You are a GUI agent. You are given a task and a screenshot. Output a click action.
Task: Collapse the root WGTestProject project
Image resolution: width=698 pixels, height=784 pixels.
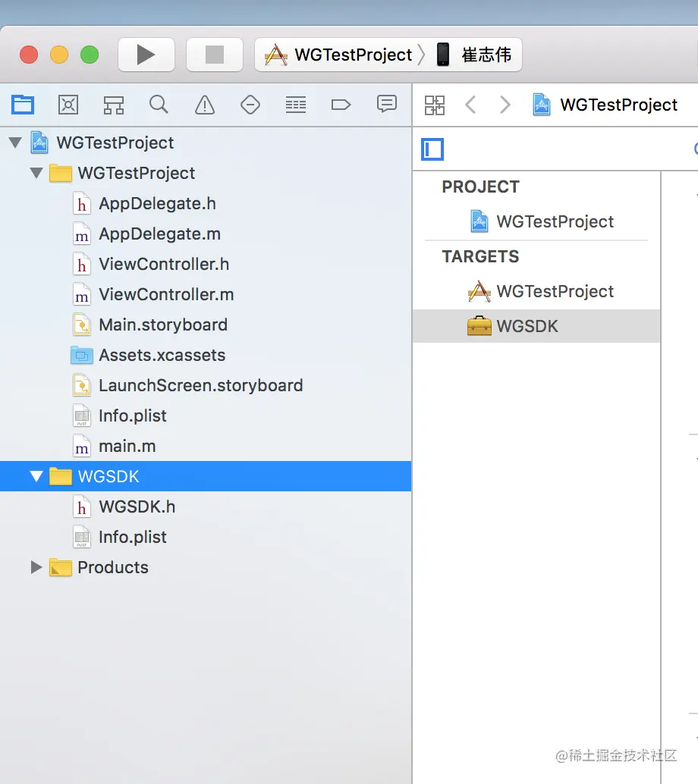tap(15, 143)
